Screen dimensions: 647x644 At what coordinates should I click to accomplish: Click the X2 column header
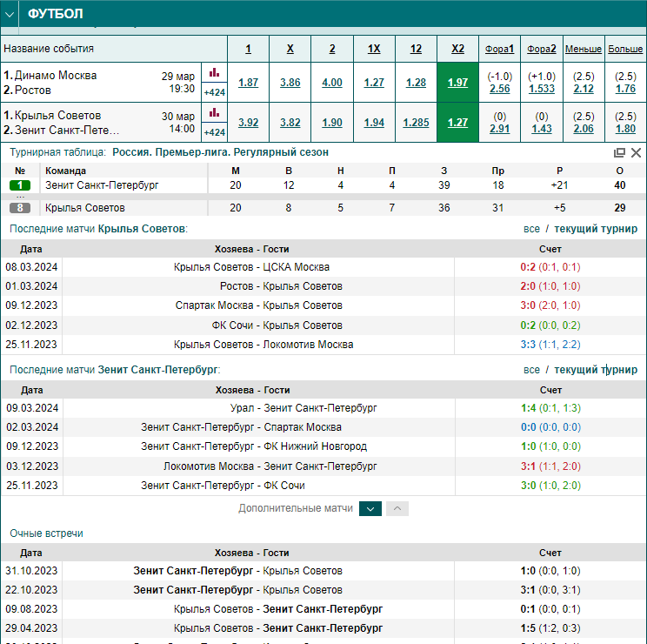click(457, 49)
